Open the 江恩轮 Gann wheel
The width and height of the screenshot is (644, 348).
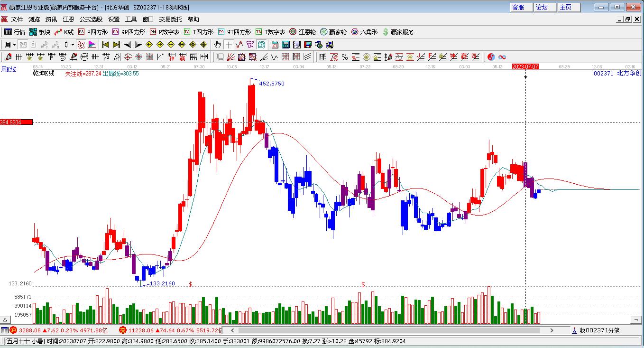click(303, 32)
